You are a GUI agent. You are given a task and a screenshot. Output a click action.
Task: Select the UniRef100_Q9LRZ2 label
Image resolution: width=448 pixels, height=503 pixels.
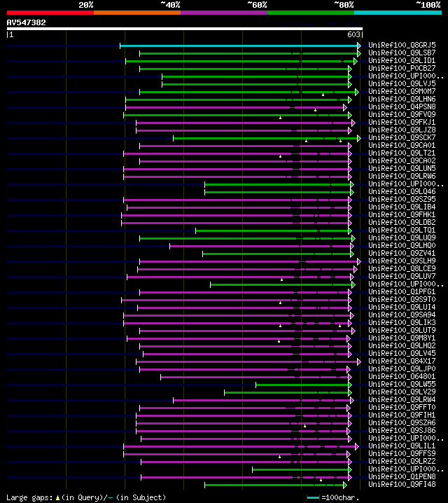[402, 461]
